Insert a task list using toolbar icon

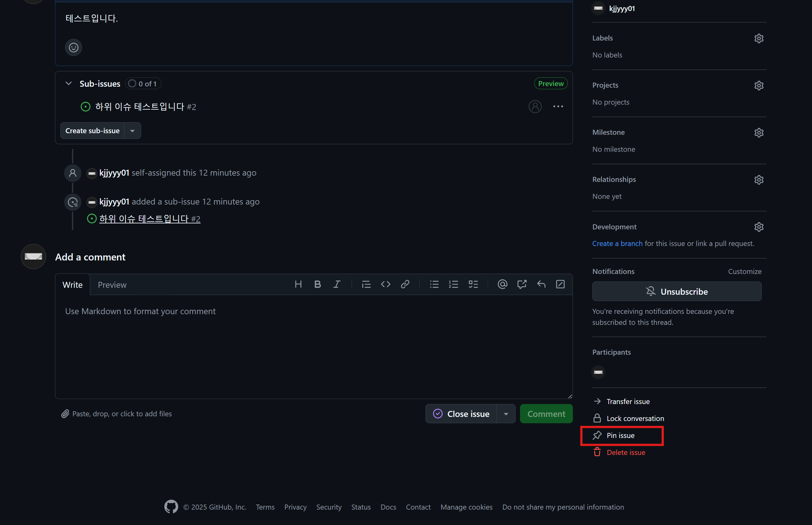click(x=473, y=284)
